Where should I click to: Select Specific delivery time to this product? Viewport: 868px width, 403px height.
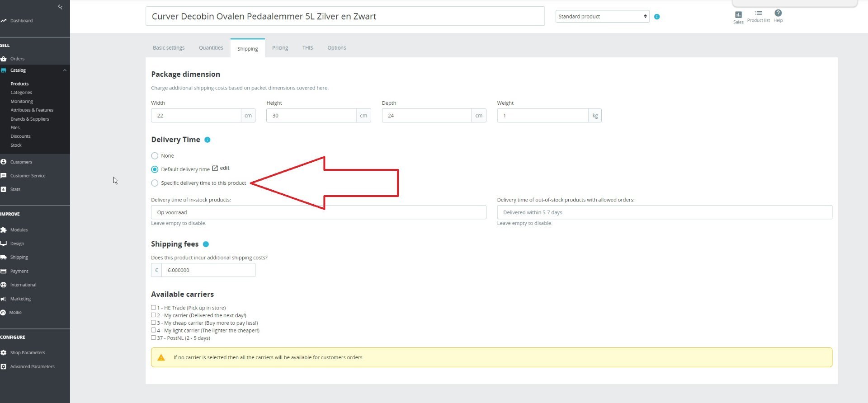pyautogui.click(x=155, y=183)
